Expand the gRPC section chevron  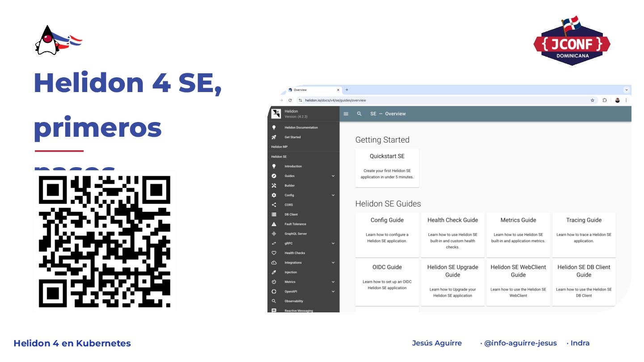pos(333,243)
